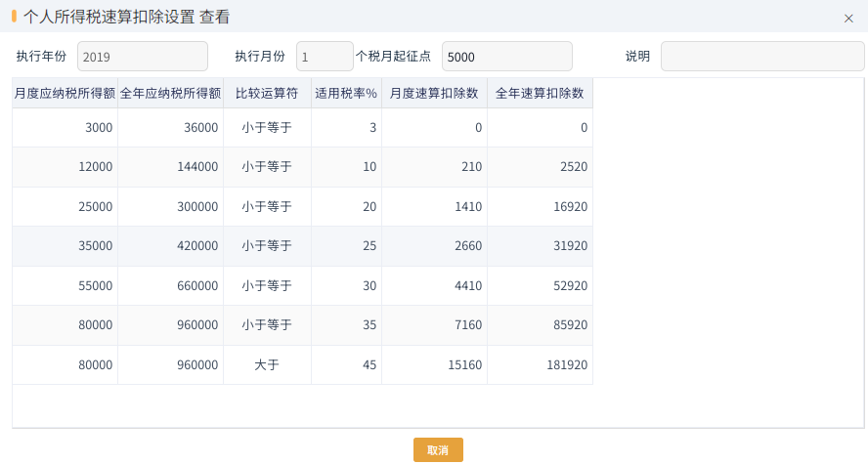Click the 取消 button
This screenshot has height=464, width=868.
coord(438,449)
